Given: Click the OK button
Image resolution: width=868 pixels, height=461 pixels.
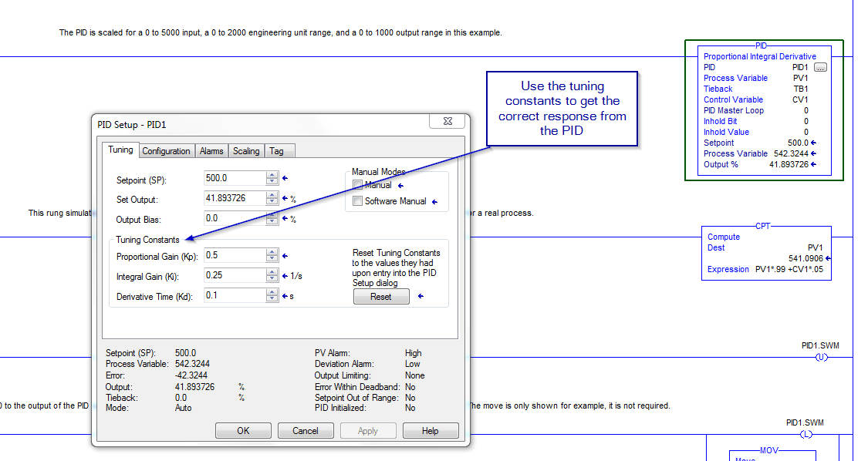Looking at the screenshot, I should pos(243,431).
